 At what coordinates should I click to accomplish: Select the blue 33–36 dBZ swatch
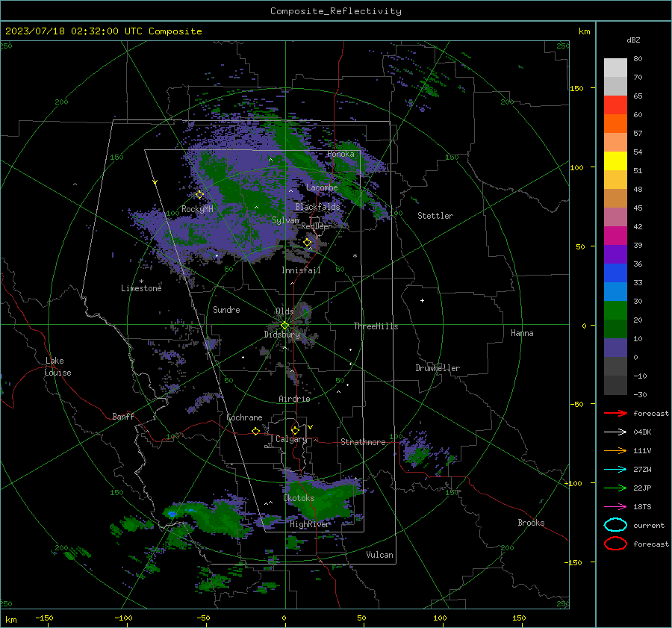[615, 273]
